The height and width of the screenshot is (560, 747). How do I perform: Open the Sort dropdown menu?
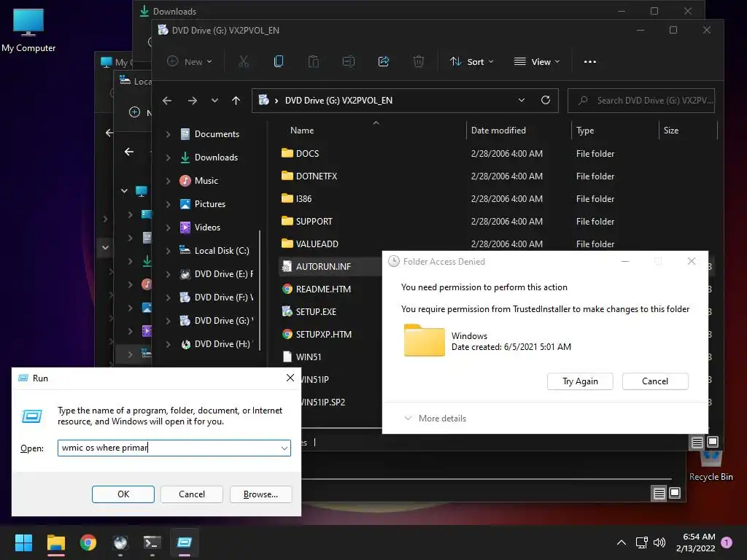472,61
